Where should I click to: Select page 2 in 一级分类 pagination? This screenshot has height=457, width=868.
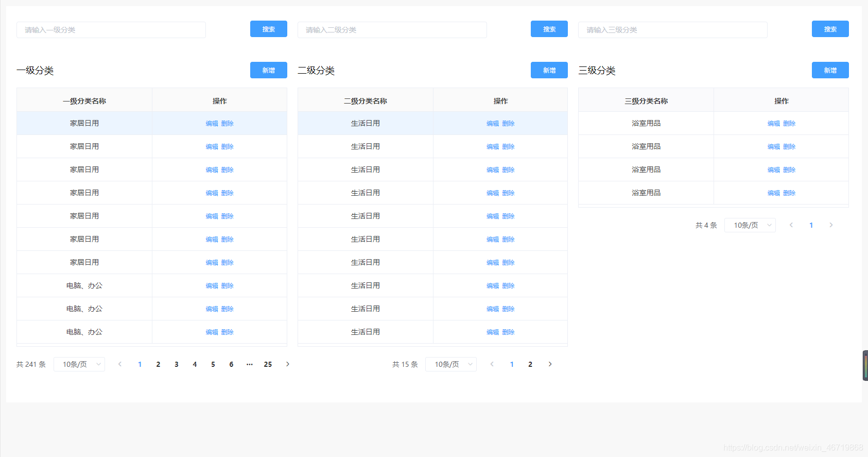coord(158,364)
